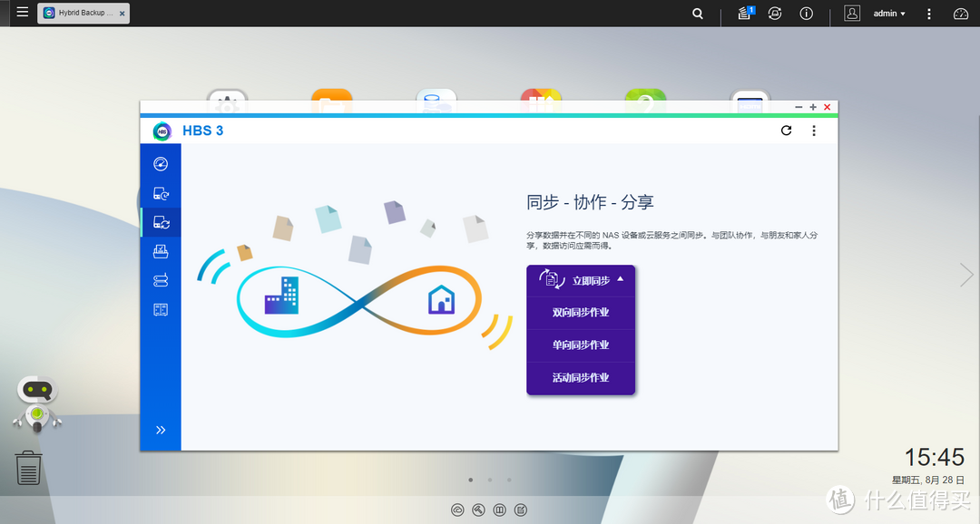Open the Services sidebar icon

161,310
